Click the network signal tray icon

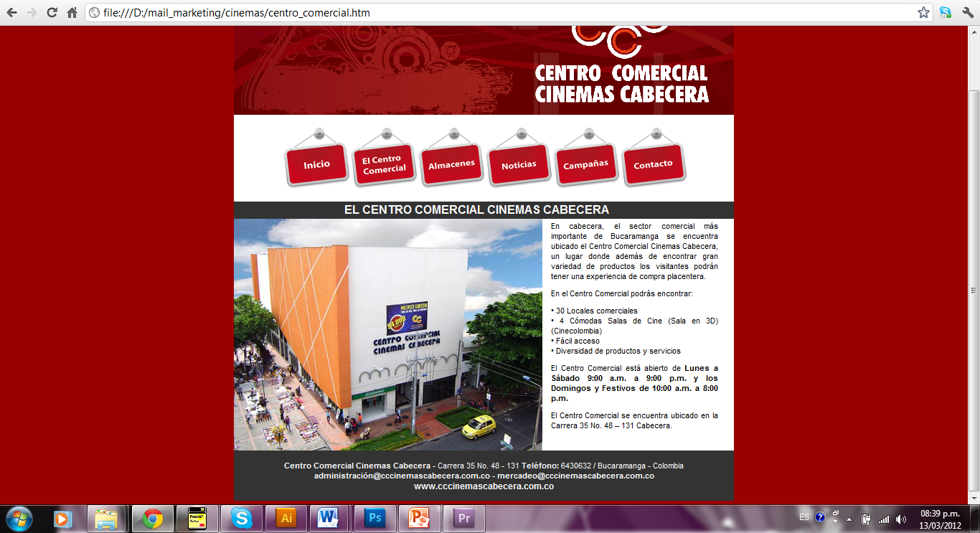tap(884, 519)
